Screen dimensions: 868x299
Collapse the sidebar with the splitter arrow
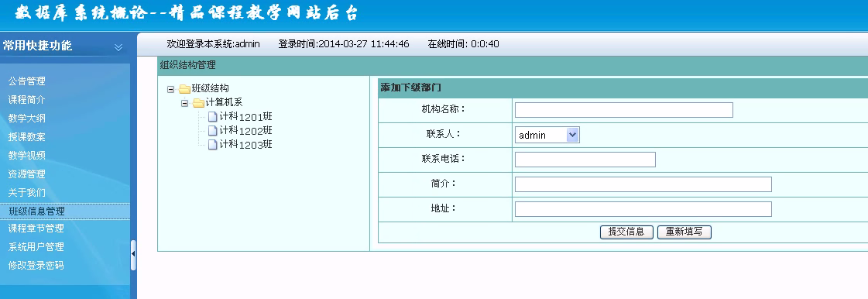click(x=133, y=255)
